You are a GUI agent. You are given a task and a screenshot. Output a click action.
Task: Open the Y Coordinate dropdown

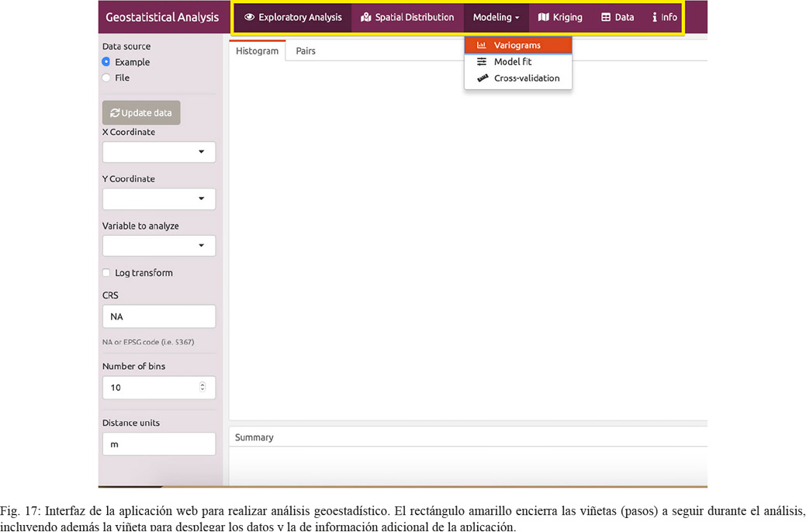(159, 199)
